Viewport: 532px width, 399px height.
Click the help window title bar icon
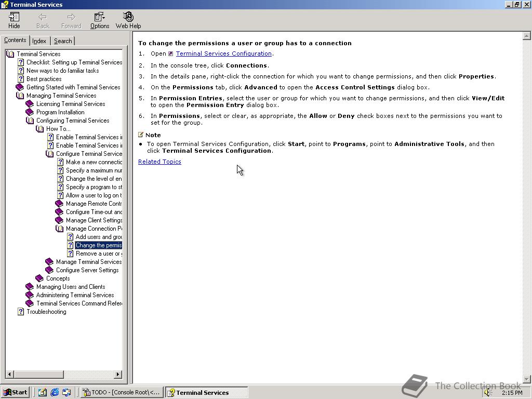(5, 4)
